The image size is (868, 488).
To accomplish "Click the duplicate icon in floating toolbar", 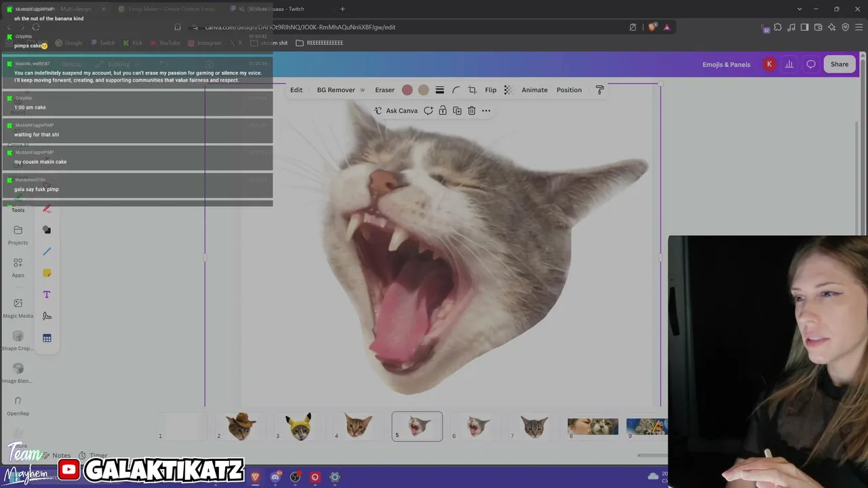I will point(457,110).
